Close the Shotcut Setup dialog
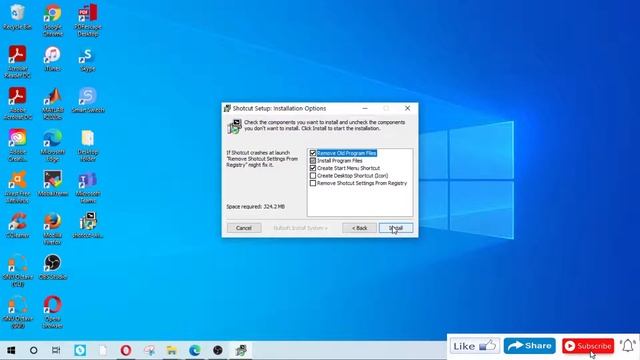 [407, 108]
